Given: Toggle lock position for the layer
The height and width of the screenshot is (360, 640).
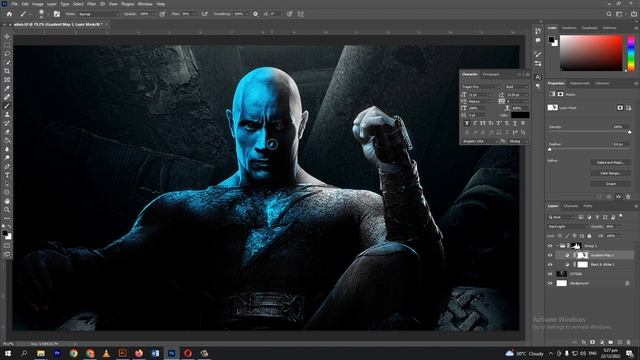Looking at the screenshot, I should (574, 236).
